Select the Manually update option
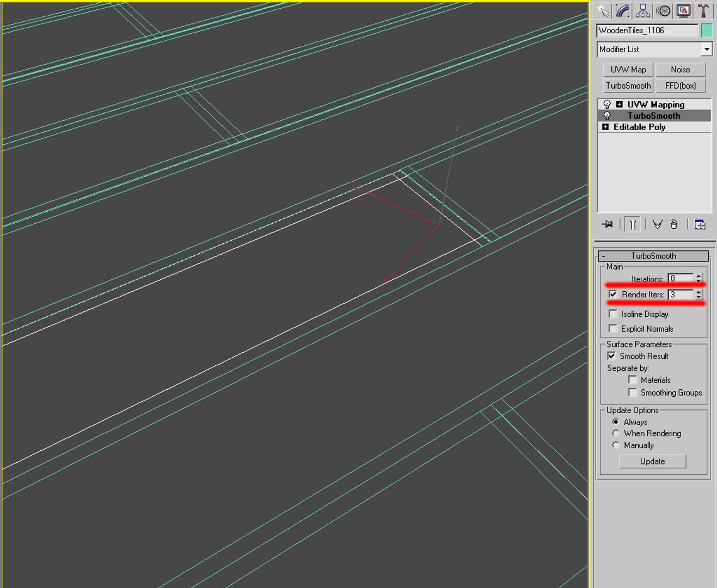 (616, 445)
